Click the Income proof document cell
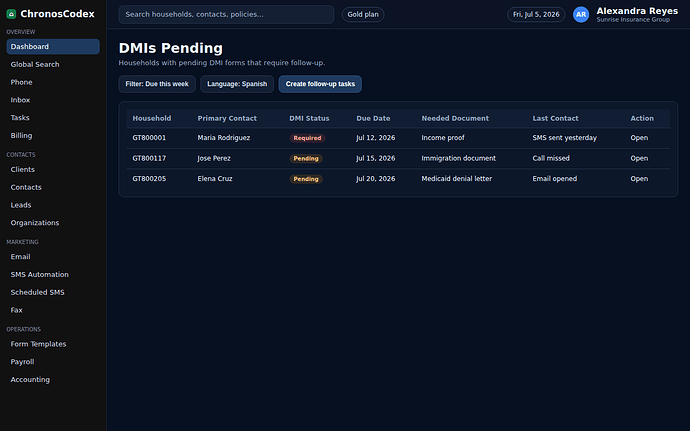Screen dimensions: 690x431 [x=443, y=138]
